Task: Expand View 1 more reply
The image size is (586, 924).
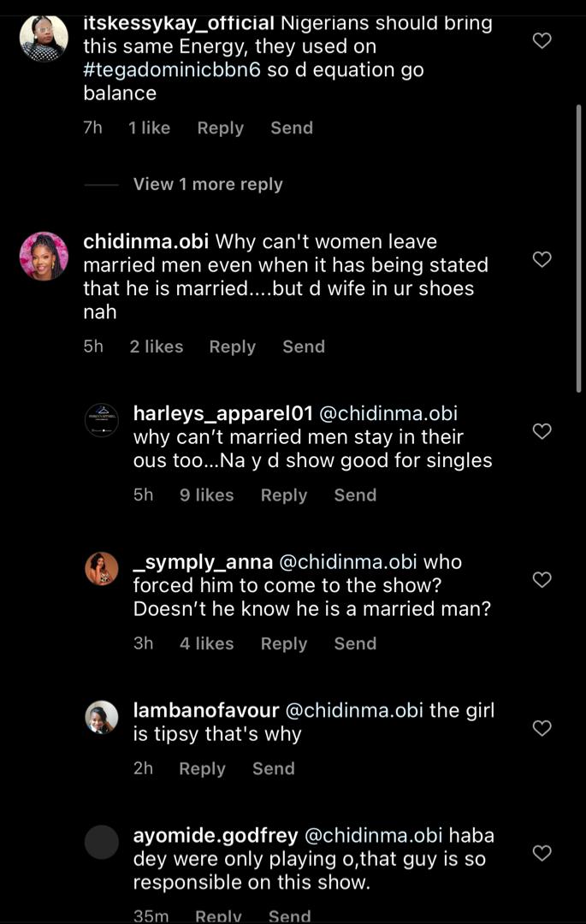Action: pyautogui.click(x=208, y=185)
